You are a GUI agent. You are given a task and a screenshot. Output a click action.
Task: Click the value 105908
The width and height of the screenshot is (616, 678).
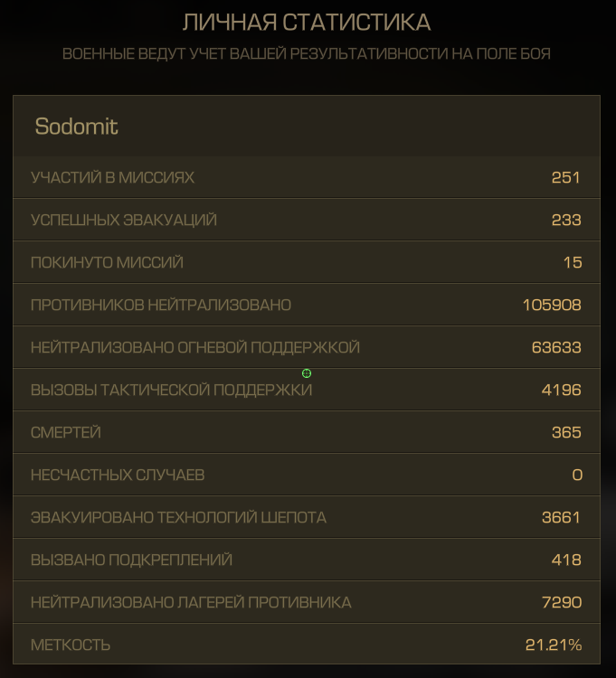(x=552, y=305)
